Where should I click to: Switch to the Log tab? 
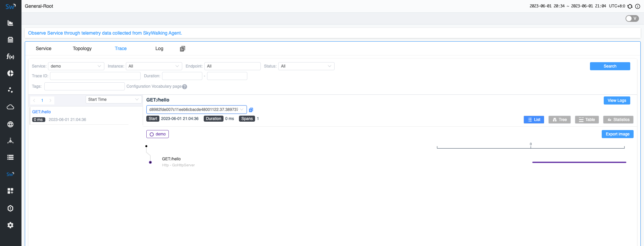point(159,48)
